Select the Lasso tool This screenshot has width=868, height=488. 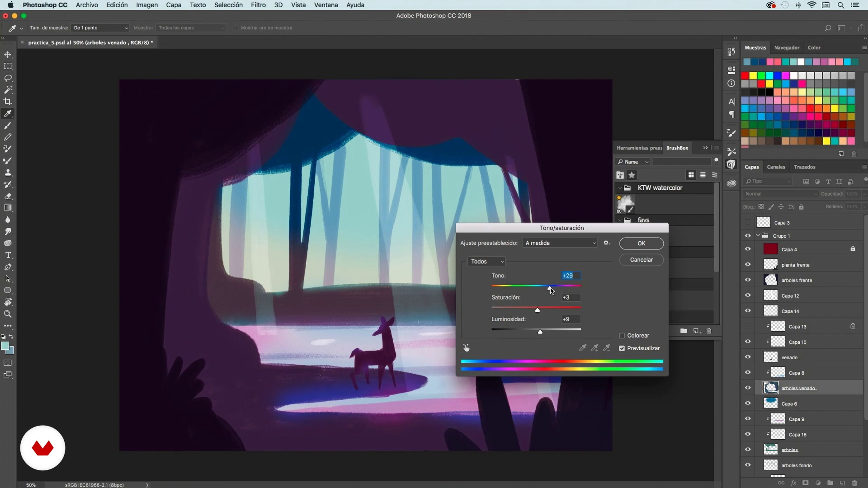8,78
